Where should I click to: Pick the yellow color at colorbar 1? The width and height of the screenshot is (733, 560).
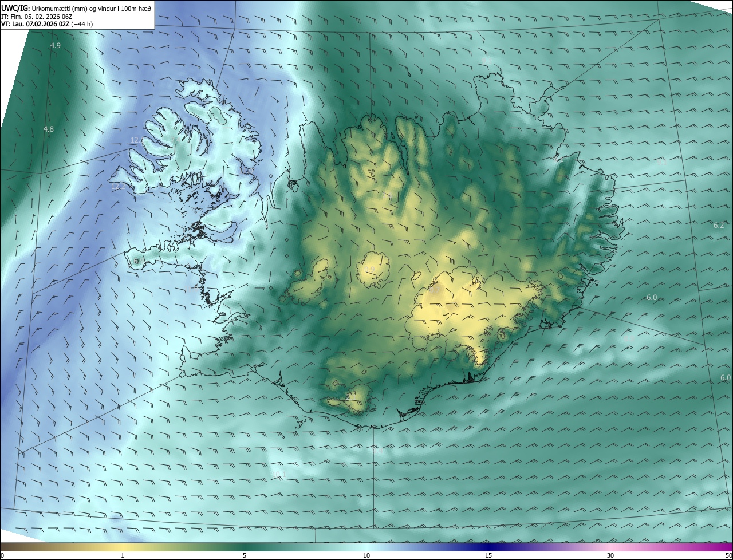coord(123,547)
